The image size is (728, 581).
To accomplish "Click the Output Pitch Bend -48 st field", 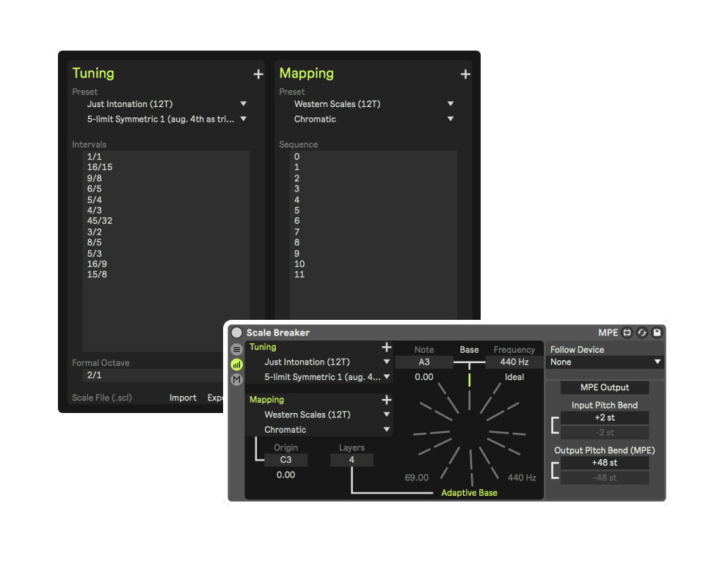I will tap(605, 478).
